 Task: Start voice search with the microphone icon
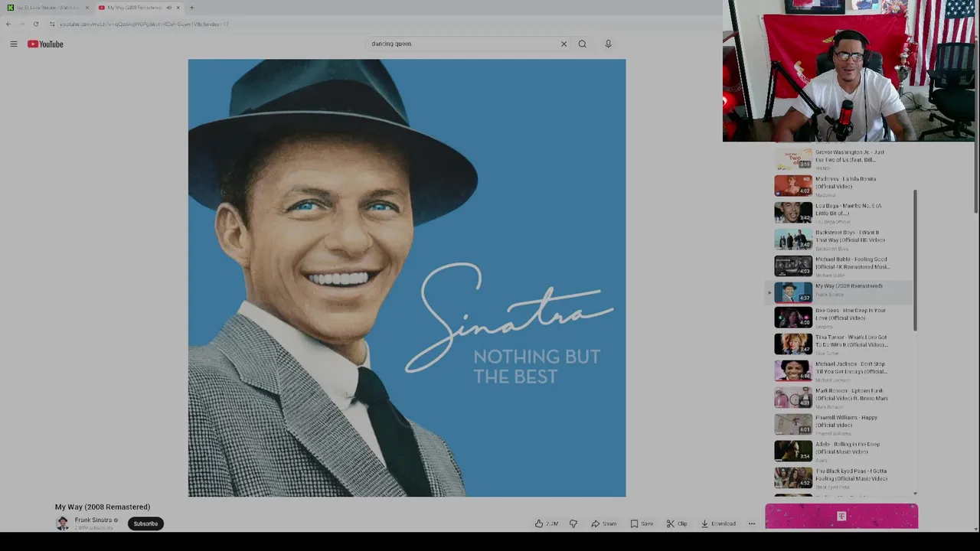[x=608, y=44]
